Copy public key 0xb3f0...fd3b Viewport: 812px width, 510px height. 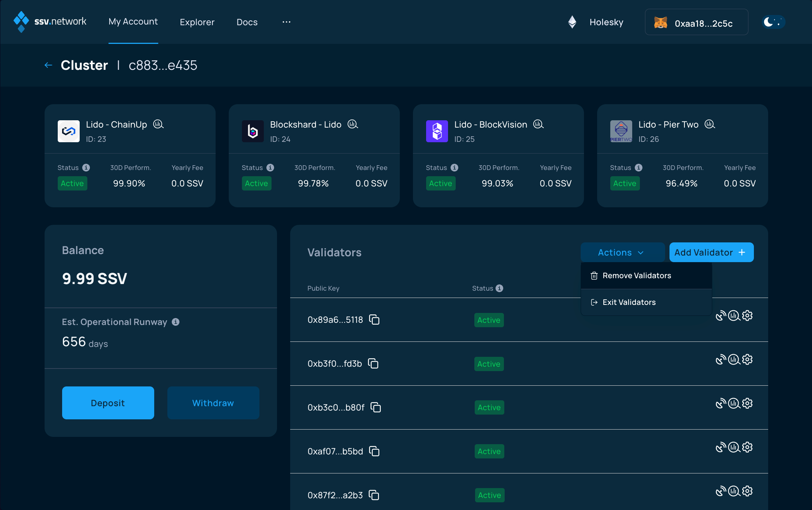pyautogui.click(x=373, y=363)
